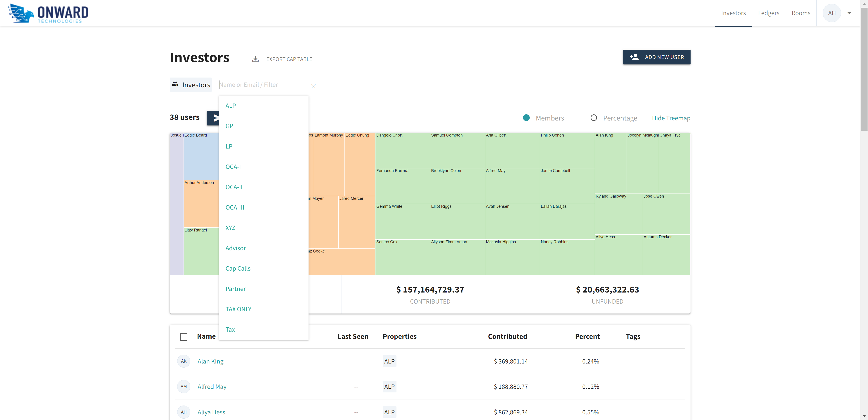Click the send arrow icon button
This screenshot has height=420, width=868.
pos(213,118)
